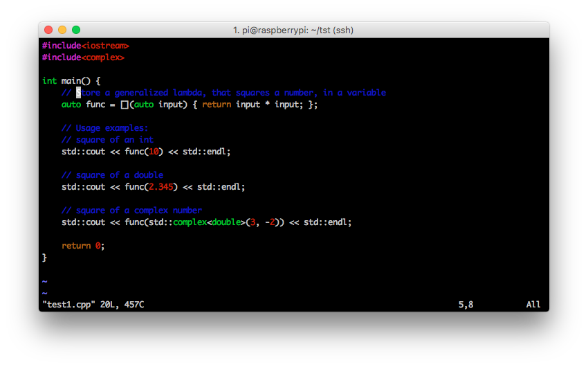Maximize the terminal using the green button

[76, 30]
